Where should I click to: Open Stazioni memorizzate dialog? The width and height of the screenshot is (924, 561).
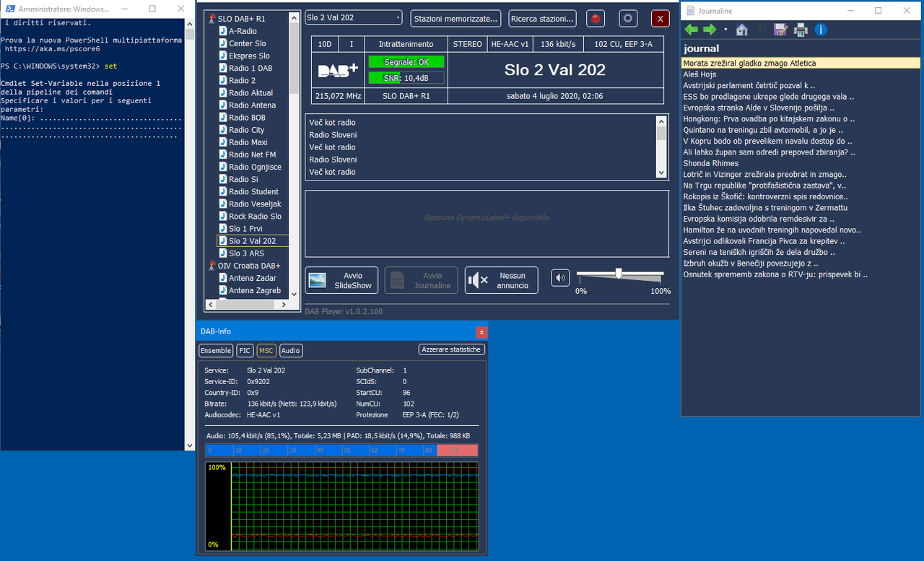(x=456, y=19)
